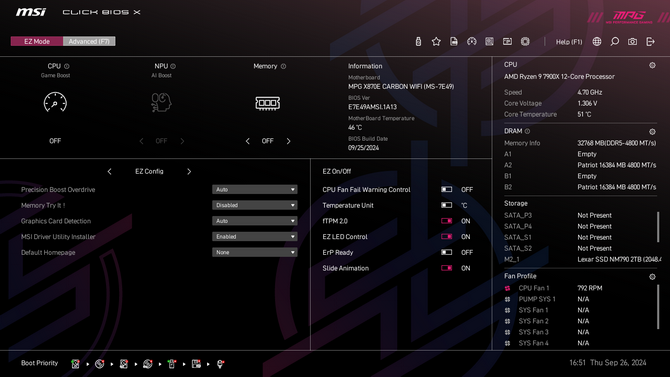This screenshot has height=377, width=670.
Task: Click the 16:51 Thu Sep 26, 2024 clock
Action: [x=608, y=363]
